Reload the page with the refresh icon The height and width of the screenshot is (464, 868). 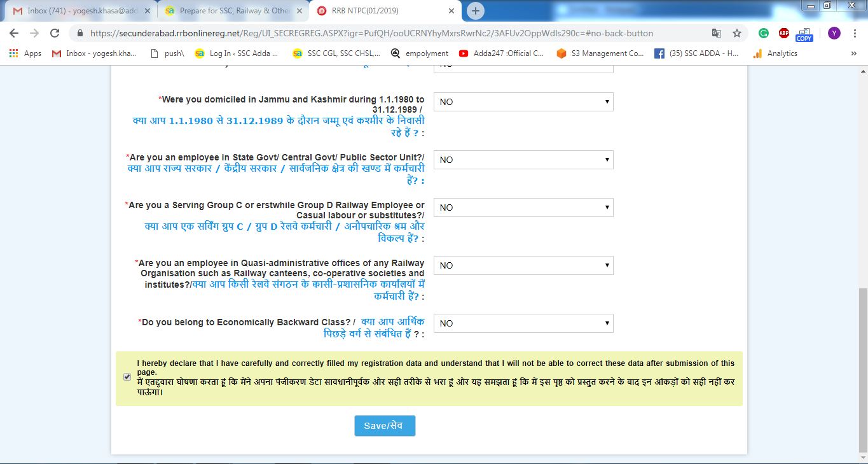pos(55,33)
